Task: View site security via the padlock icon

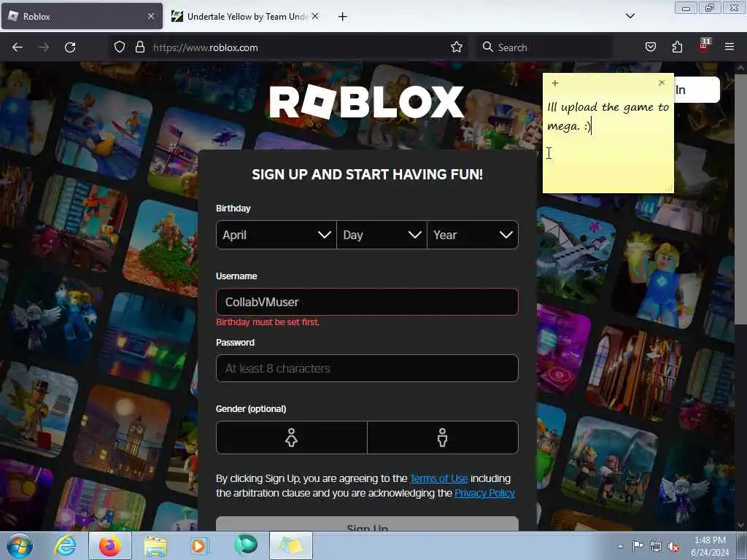Action: click(x=140, y=47)
